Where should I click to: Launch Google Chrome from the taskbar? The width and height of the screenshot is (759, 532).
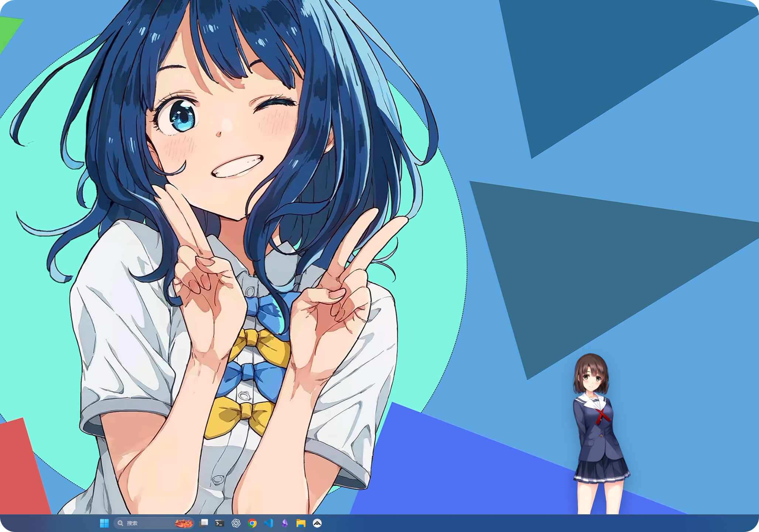[x=252, y=523]
